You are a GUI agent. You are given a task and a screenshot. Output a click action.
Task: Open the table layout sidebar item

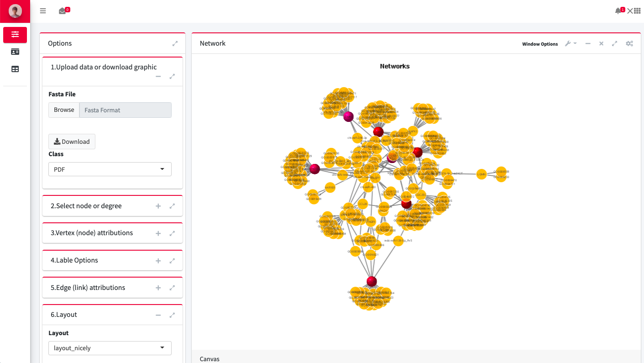15,69
